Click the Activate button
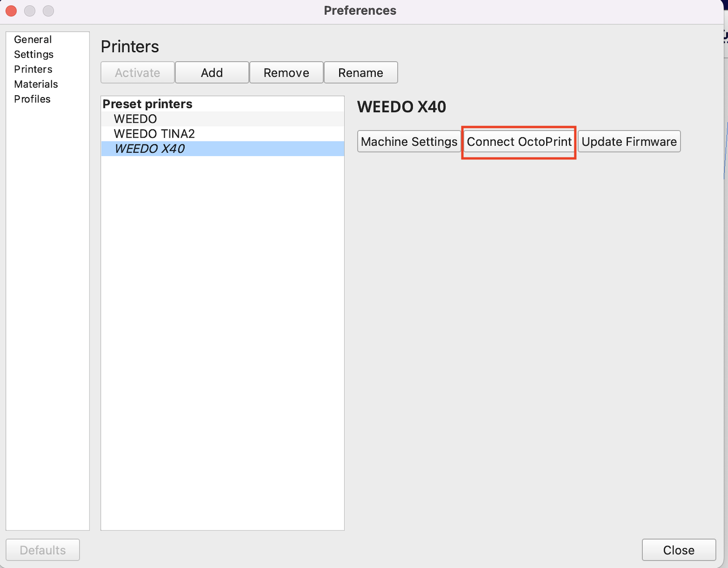Viewport: 728px width, 568px height. tap(138, 73)
